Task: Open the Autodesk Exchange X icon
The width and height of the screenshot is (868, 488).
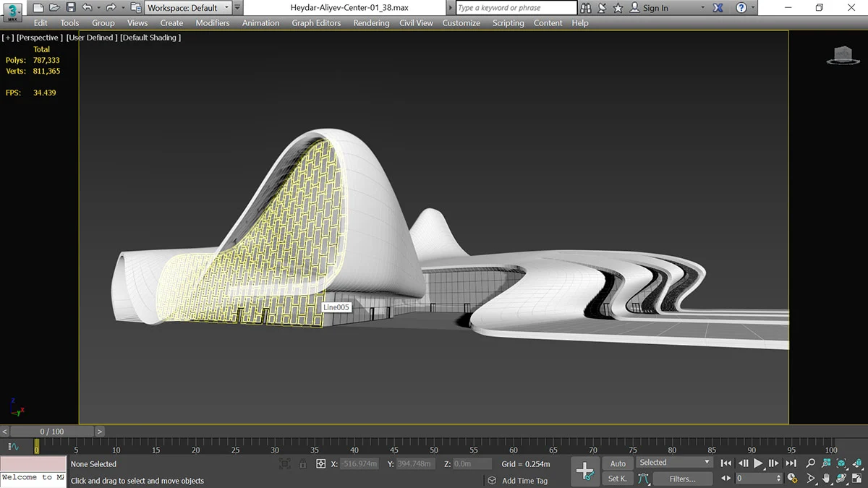Action: point(718,8)
